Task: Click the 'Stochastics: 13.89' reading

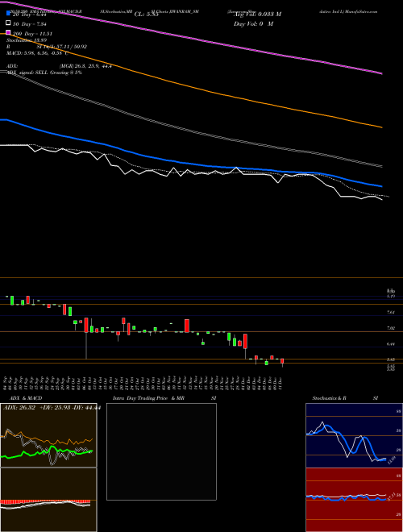Action: [27, 40]
